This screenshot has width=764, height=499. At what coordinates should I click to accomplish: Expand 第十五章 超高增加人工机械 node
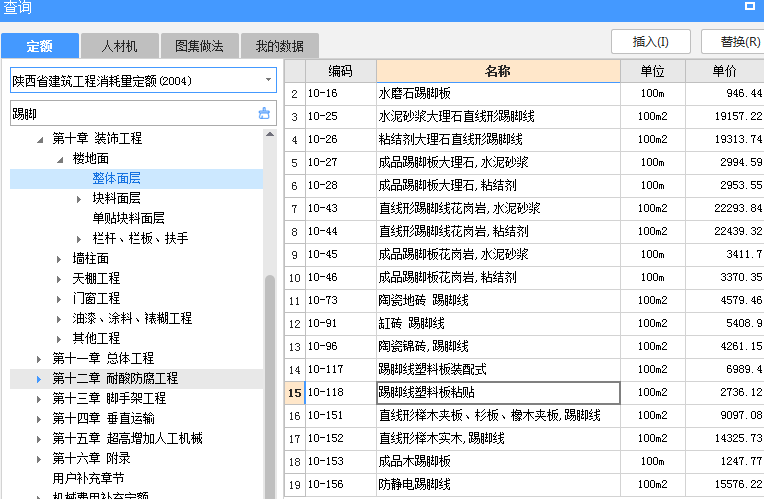pos(39,439)
